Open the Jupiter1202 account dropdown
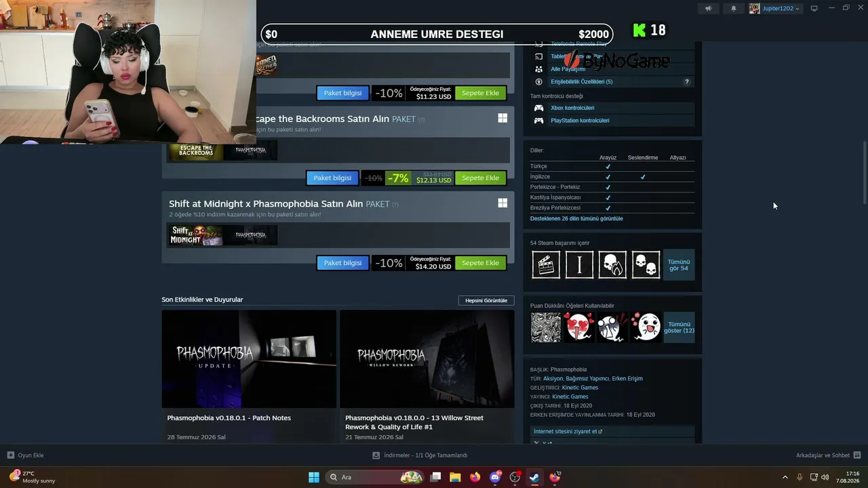This screenshot has height=488, width=868. (781, 9)
